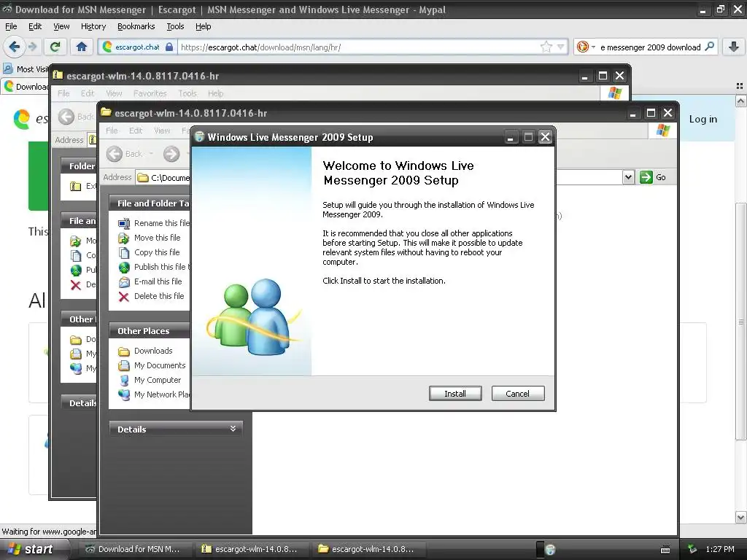Click the URL address field
Screen dimensions: 747x560
pyautogui.click(x=357, y=47)
